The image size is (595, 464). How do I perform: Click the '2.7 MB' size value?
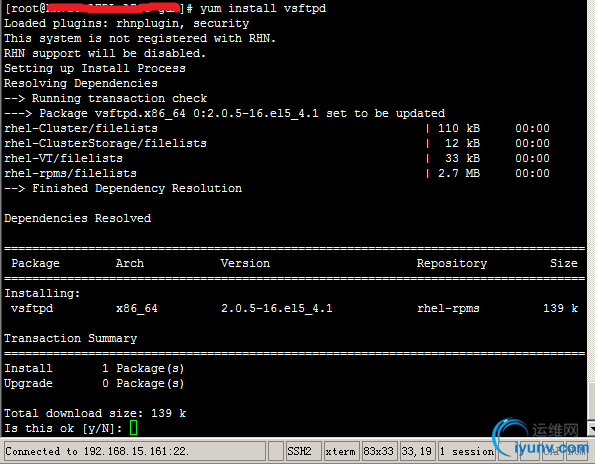pyautogui.click(x=459, y=173)
